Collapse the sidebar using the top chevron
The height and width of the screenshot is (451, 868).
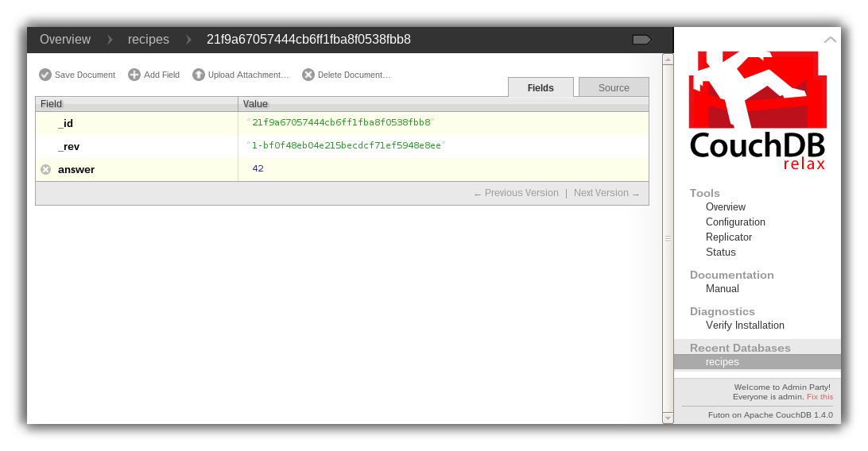[830, 40]
